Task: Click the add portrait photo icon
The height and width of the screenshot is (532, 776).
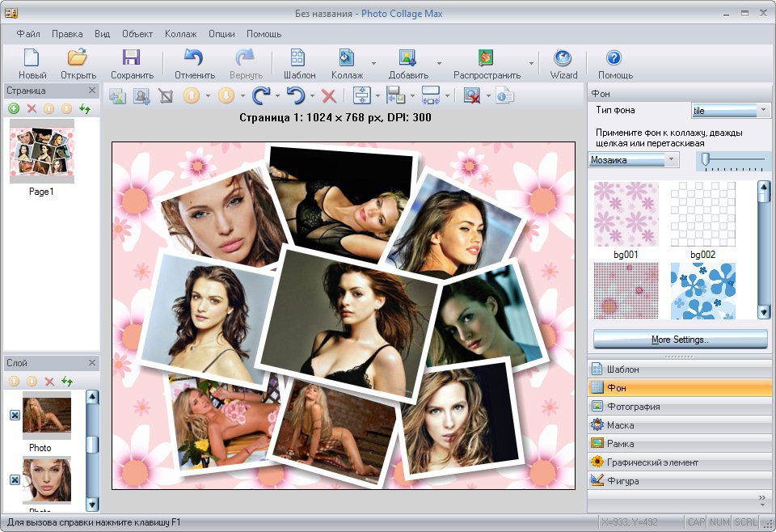Action: [142, 95]
